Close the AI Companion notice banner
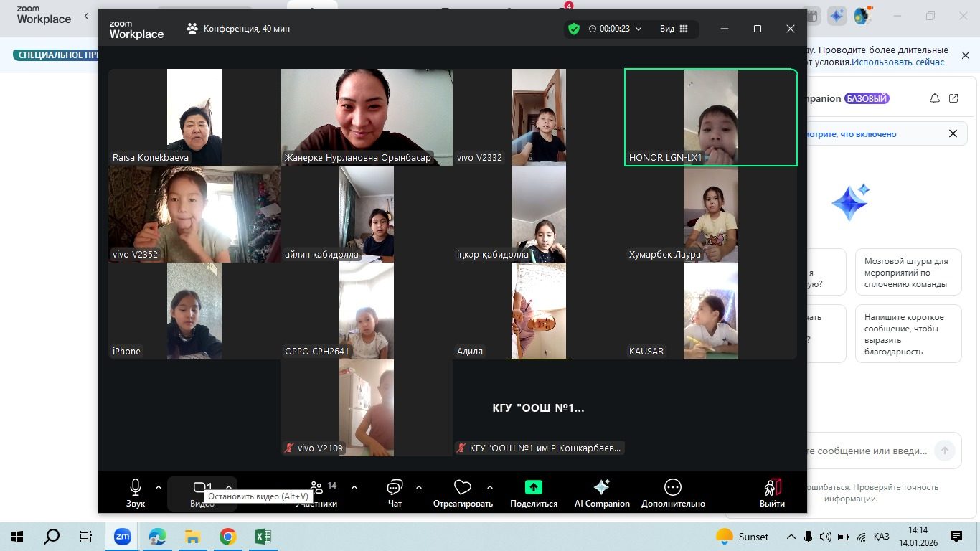This screenshot has height=551, width=980. (x=953, y=133)
